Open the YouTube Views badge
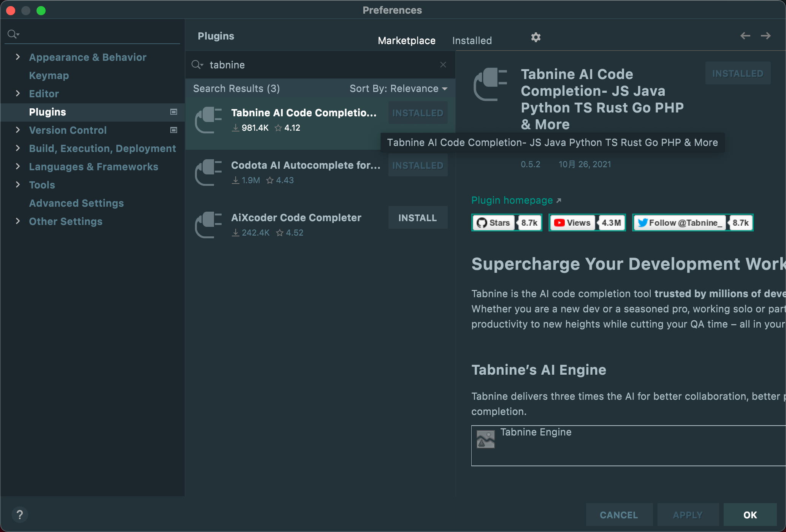786x532 pixels. point(587,223)
